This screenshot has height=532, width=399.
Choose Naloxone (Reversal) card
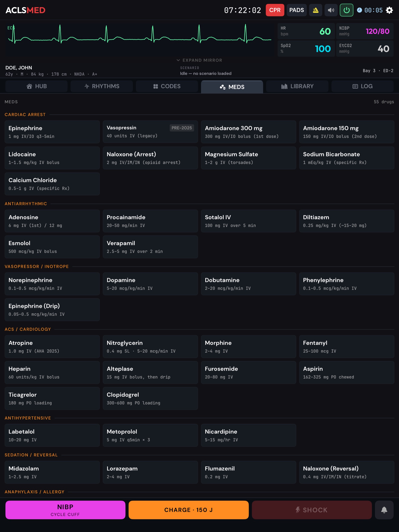[x=347, y=472]
